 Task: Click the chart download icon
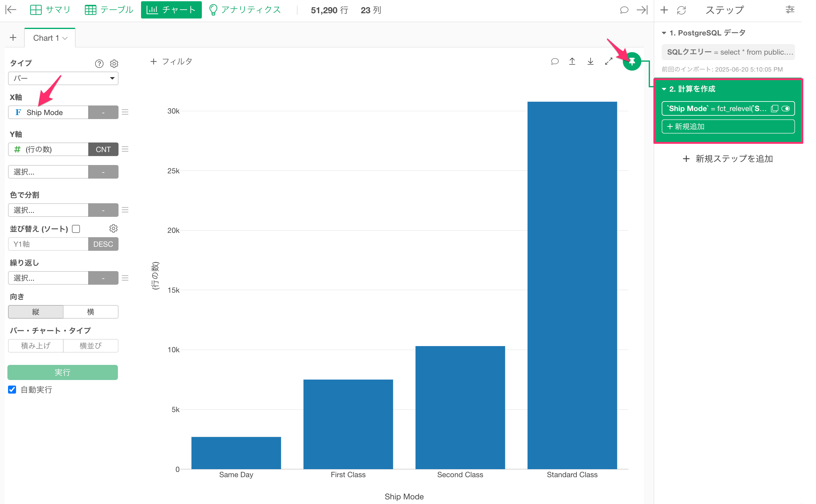(590, 61)
